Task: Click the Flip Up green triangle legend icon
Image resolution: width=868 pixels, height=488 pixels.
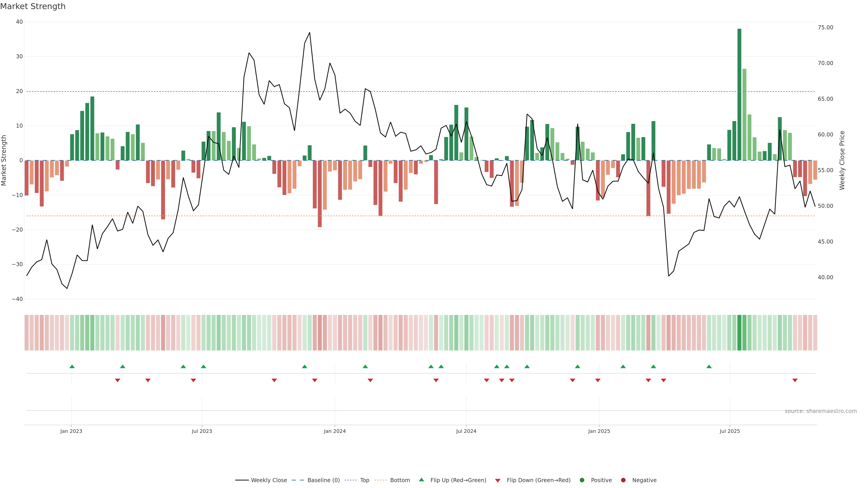Action: coord(421,480)
